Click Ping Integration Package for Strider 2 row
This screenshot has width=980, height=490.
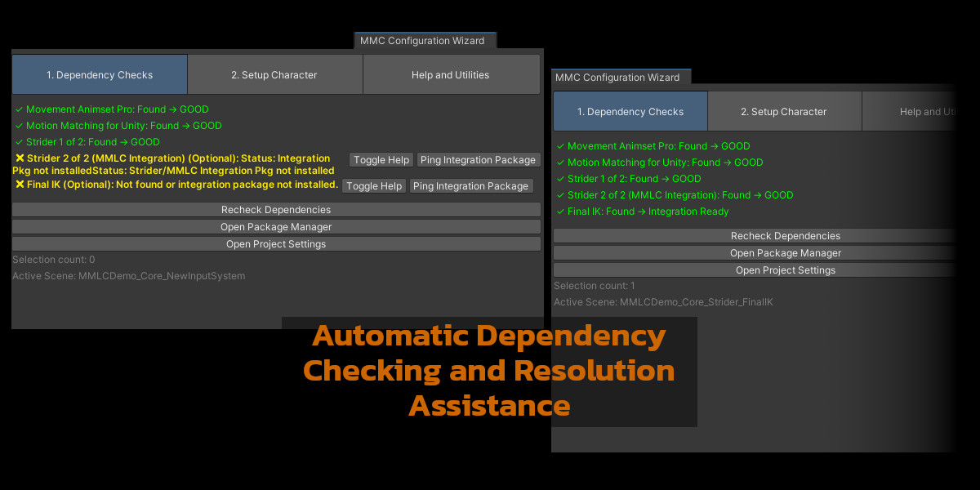pos(479,160)
